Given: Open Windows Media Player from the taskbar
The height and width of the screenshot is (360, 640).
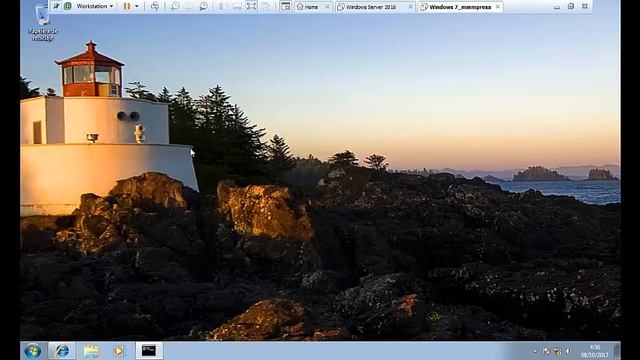Looking at the screenshot, I should click(119, 351).
